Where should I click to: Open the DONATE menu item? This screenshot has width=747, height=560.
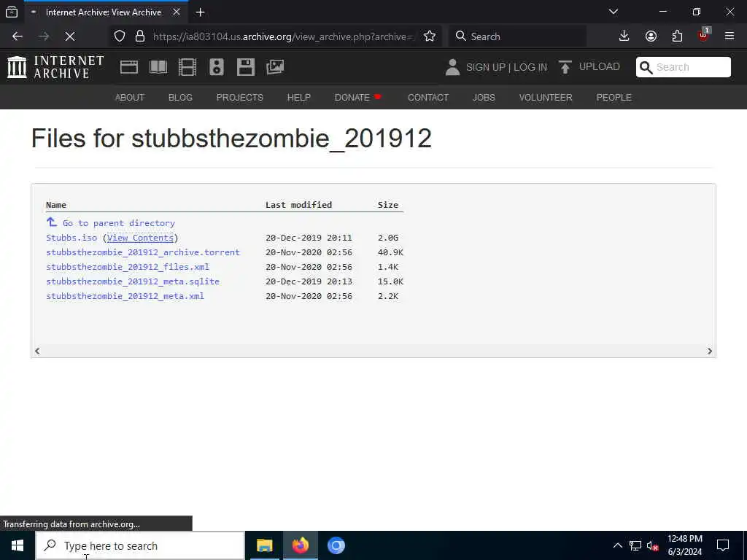[357, 97]
